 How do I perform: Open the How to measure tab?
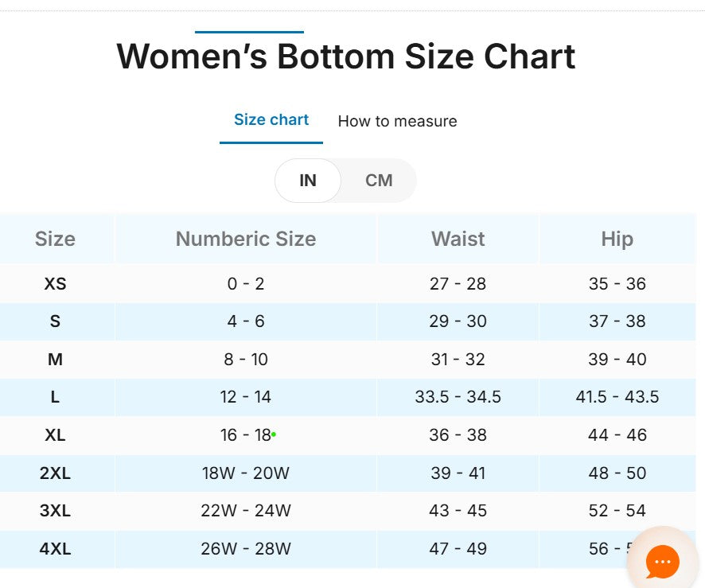tap(397, 122)
